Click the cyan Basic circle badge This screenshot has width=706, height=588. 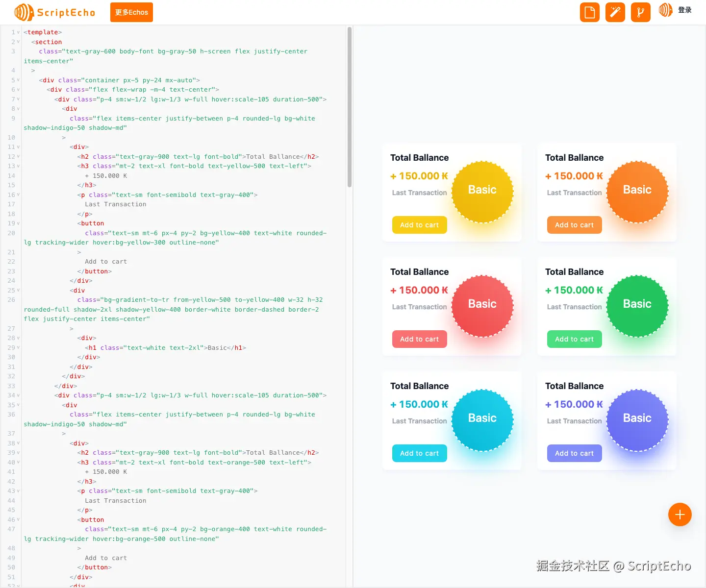(x=482, y=420)
